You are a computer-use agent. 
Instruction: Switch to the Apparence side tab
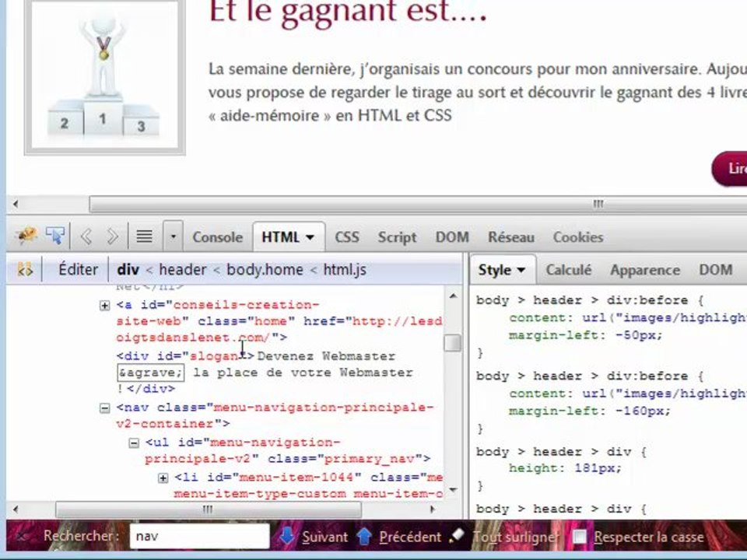(x=645, y=270)
